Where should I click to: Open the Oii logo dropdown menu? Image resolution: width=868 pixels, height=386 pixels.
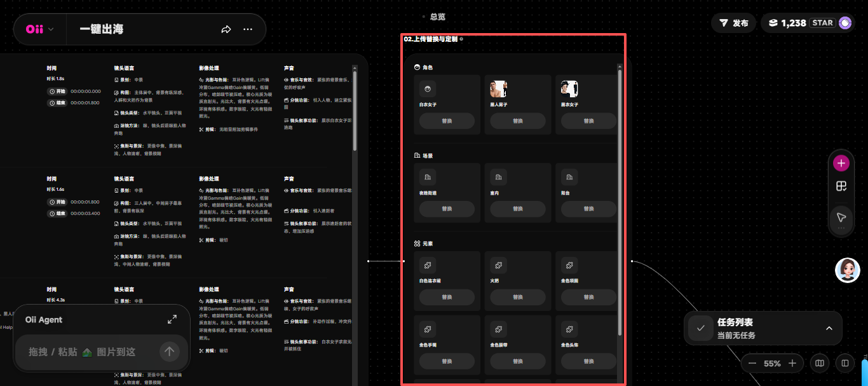pos(39,29)
